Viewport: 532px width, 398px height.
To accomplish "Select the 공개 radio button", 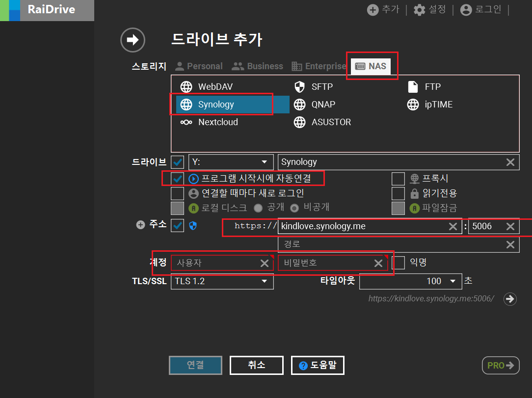I will [258, 208].
